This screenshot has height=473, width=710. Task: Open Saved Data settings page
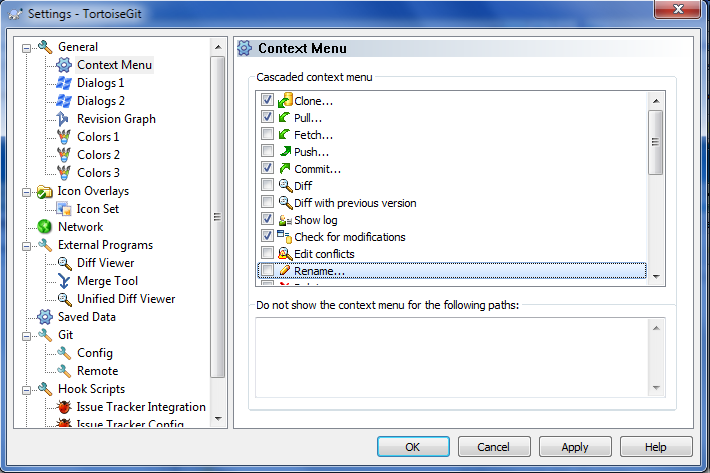(x=87, y=317)
